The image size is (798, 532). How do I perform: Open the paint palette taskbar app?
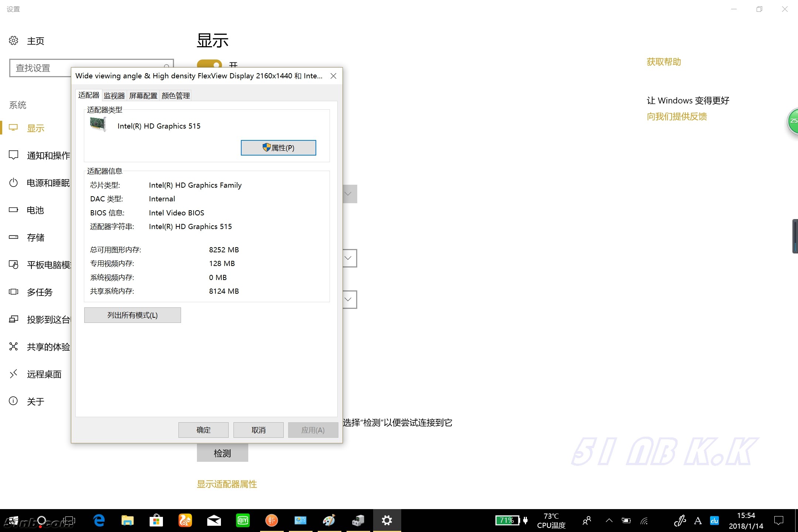(x=329, y=521)
